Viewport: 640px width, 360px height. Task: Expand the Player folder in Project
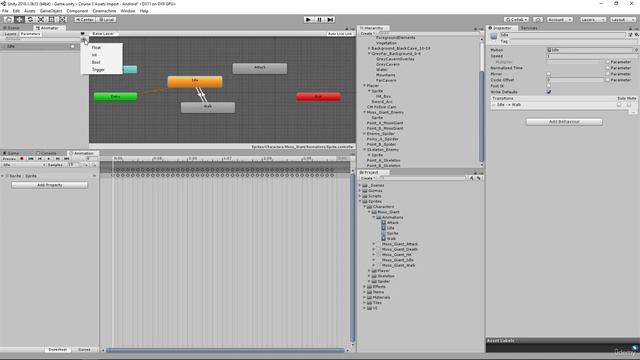click(x=369, y=271)
